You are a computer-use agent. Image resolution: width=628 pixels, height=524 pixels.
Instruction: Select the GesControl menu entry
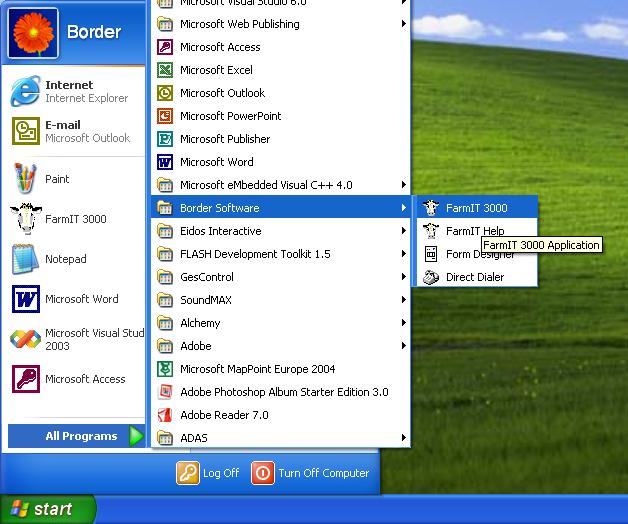[x=281, y=277]
